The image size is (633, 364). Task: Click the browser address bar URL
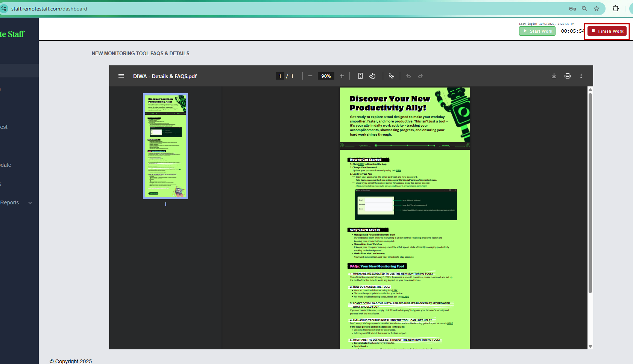(x=49, y=9)
